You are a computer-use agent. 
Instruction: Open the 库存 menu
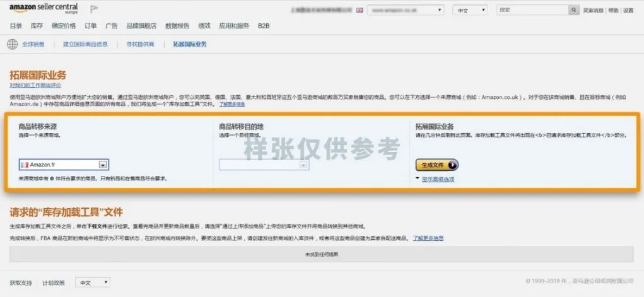click(37, 26)
